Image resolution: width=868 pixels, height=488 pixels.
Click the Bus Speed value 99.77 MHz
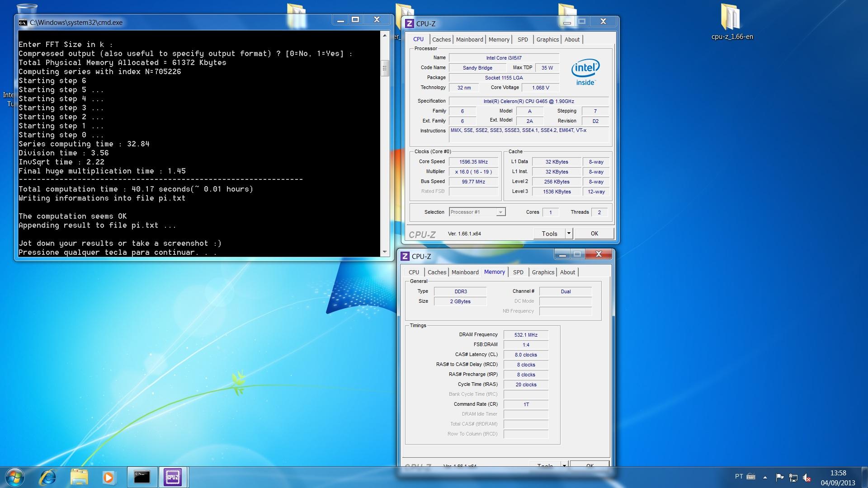coord(473,182)
